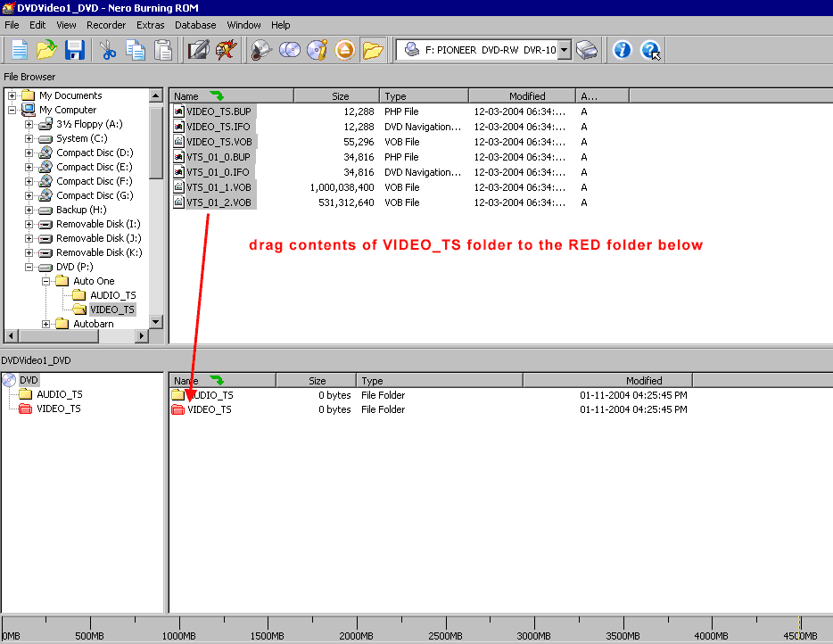Toggle the File Browser folder icon
The width and height of the screenshot is (833, 644).
point(373,50)
